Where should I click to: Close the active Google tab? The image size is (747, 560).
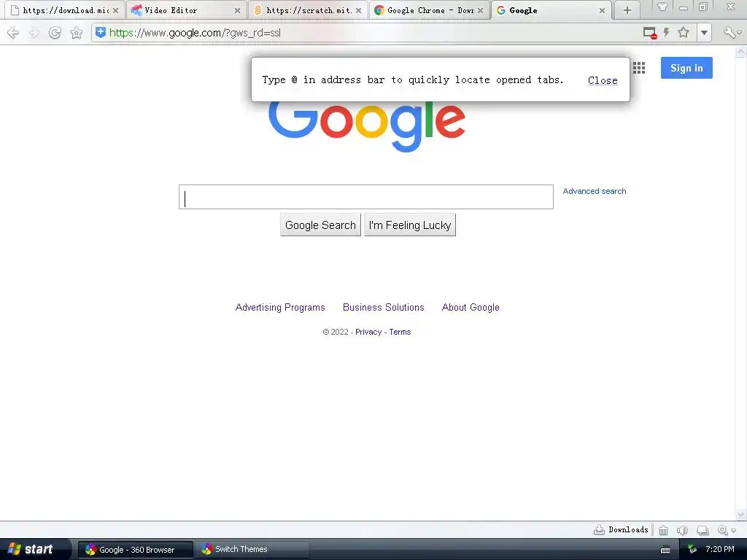[602, 10]
